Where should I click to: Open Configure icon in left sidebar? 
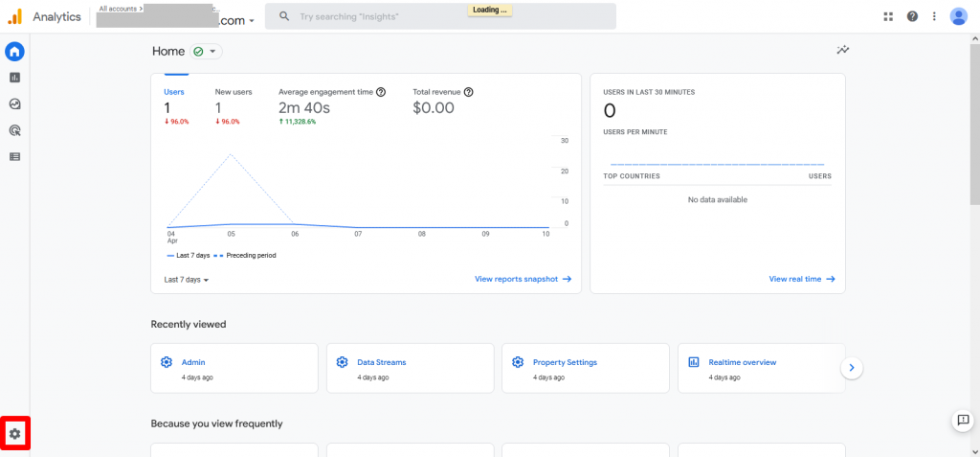coord(14,156)
